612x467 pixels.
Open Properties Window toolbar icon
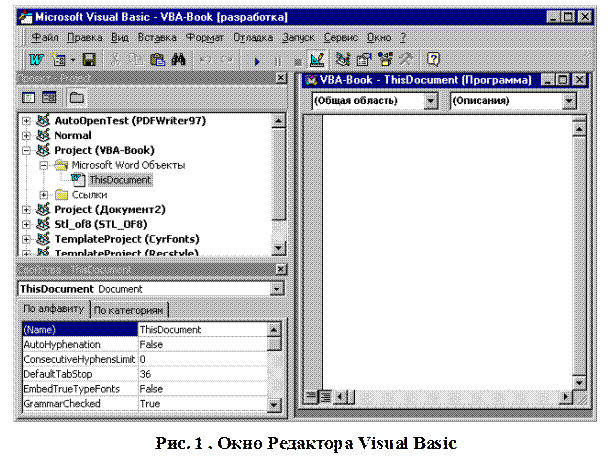[364, 60]
